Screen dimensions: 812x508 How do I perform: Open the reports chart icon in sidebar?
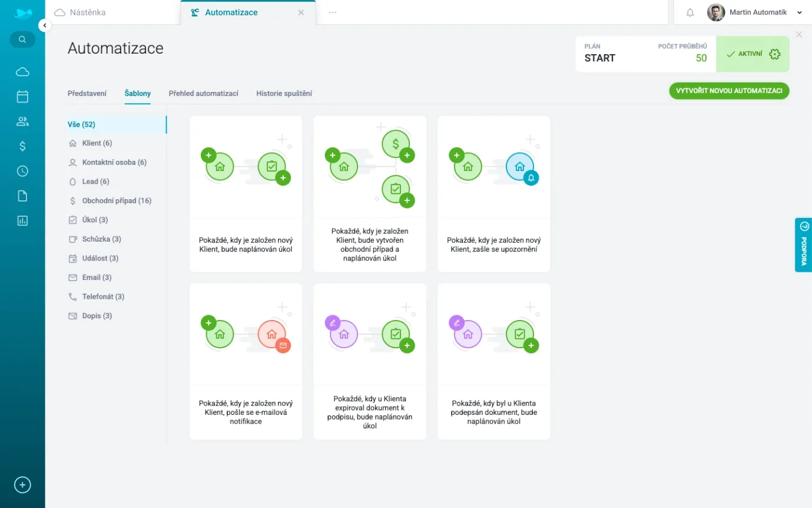[22, 220]
